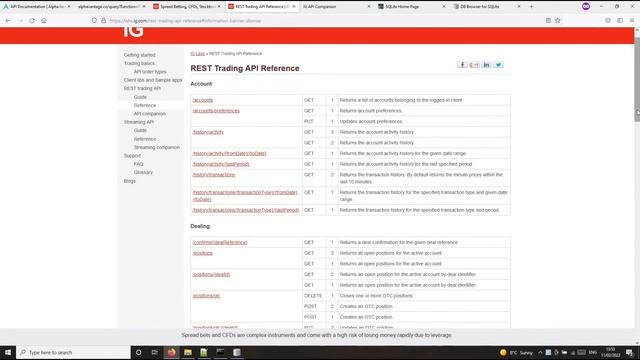
Task: Open File Explorer from the taskbar
Action: coord(188,352)
